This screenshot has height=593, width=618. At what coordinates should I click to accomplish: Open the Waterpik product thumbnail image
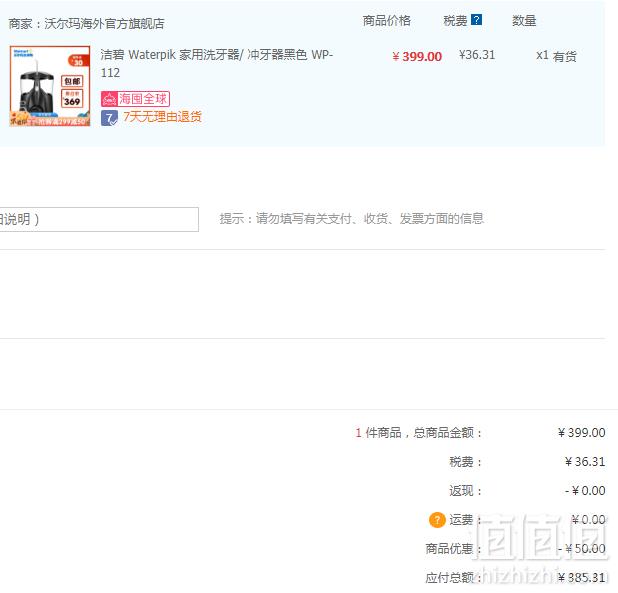click(x=50, y=86)
